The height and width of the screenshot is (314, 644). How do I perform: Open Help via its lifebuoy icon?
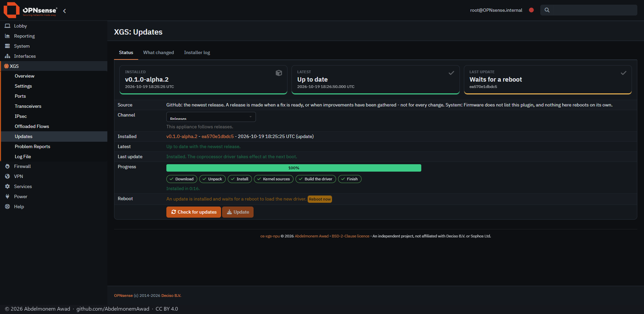[x=7, y=207]
